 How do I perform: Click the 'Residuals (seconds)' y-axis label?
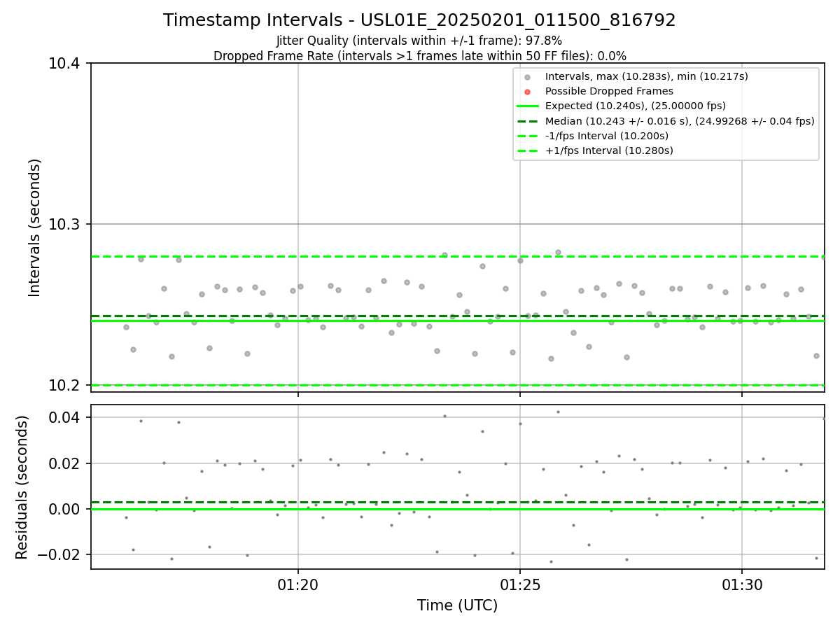(x=22, y=487)
